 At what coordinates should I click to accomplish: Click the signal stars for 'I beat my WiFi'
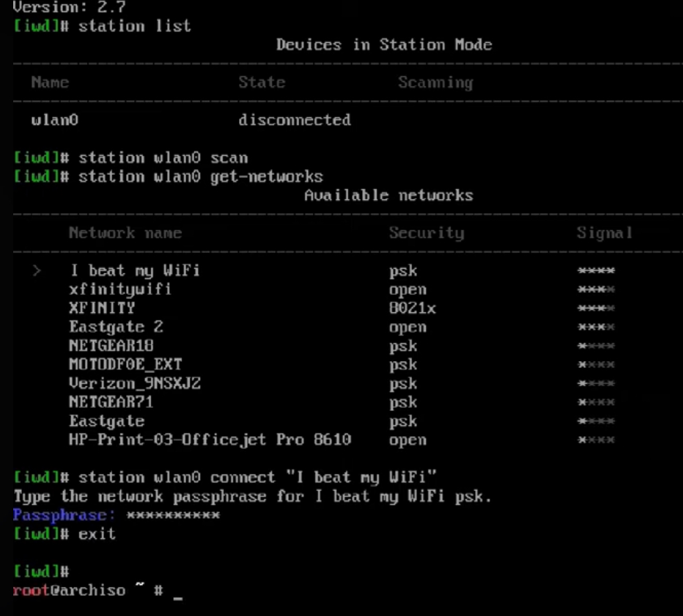click(596, 271)
